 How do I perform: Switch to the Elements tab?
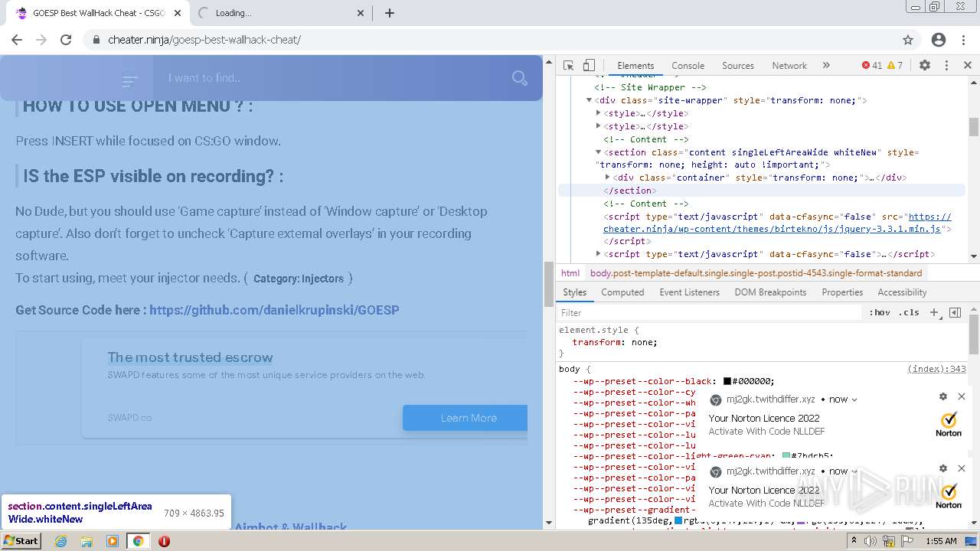(x=635, y=66)
